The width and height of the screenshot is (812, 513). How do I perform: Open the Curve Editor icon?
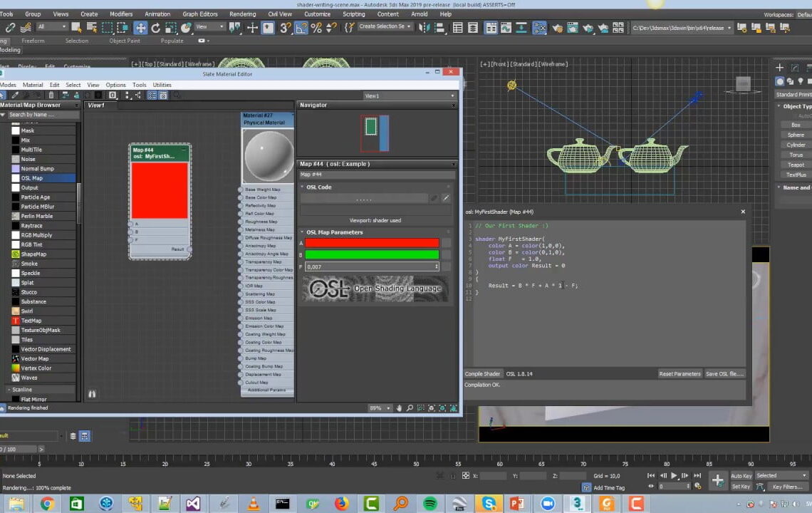(506, 28)
